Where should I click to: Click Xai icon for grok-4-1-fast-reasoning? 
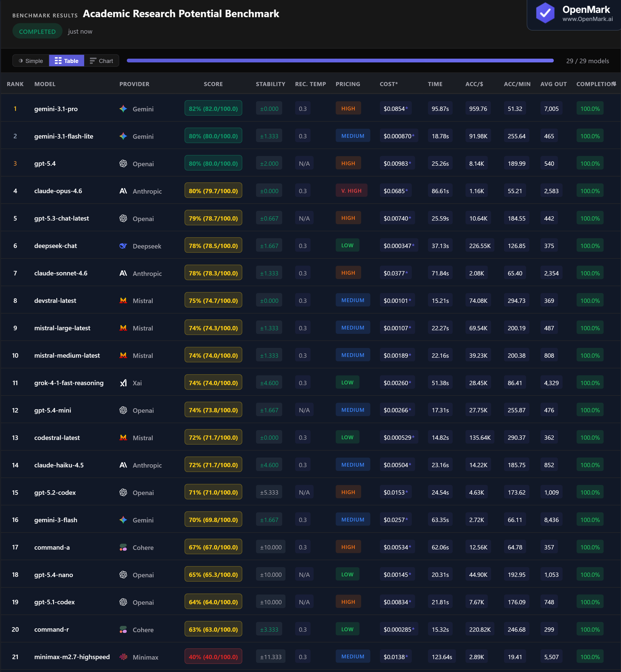pos(123,383)
